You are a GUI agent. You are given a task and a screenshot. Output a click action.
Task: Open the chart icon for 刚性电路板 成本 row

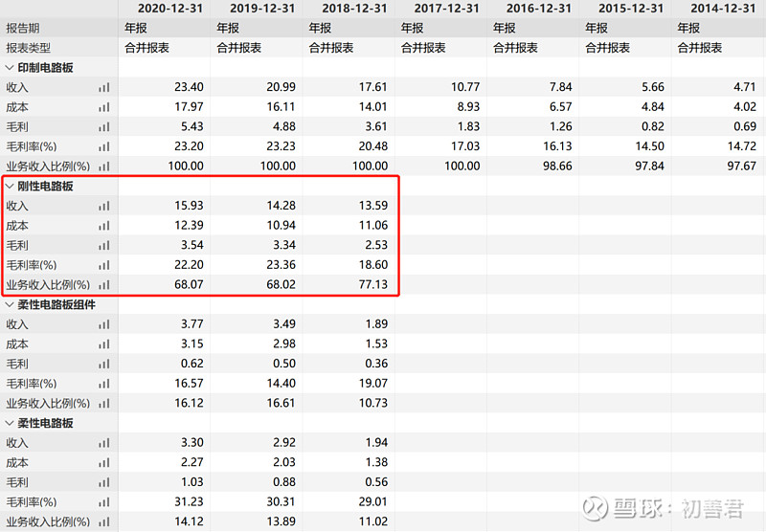tap(104, 226)
